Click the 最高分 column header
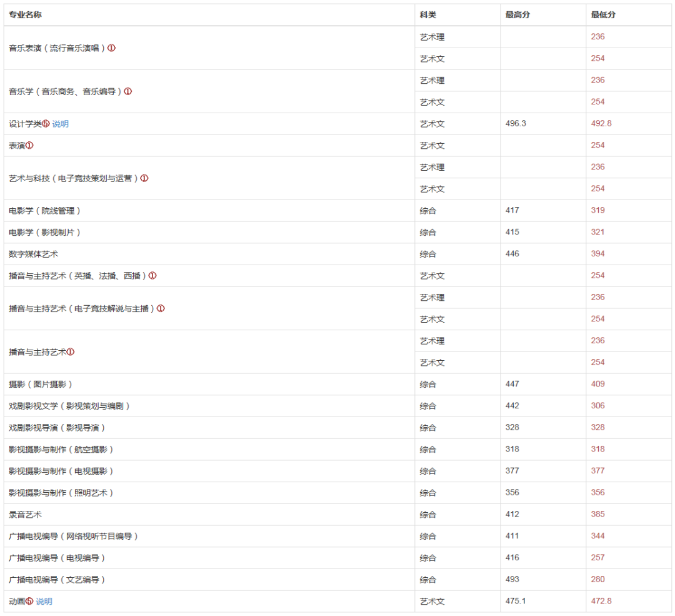675x616 pixels. [x=517, y=14]
